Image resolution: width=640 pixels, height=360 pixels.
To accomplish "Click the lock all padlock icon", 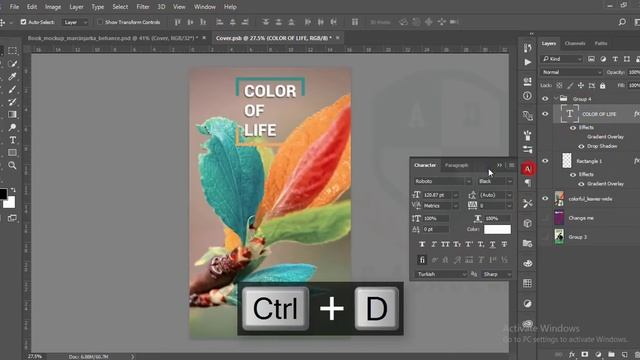I will click(x=602, y=85).
